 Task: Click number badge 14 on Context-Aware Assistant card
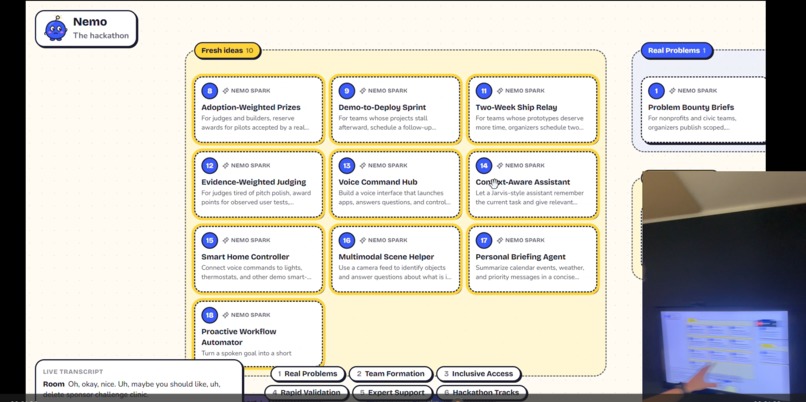pyautogui.click(x=484, y=166)
